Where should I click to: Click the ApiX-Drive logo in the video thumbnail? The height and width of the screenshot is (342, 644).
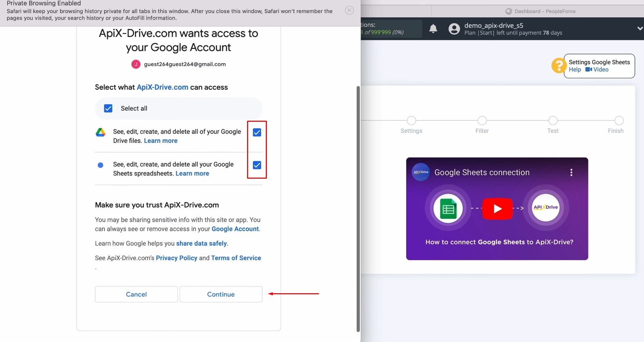[x=545, y=207]
